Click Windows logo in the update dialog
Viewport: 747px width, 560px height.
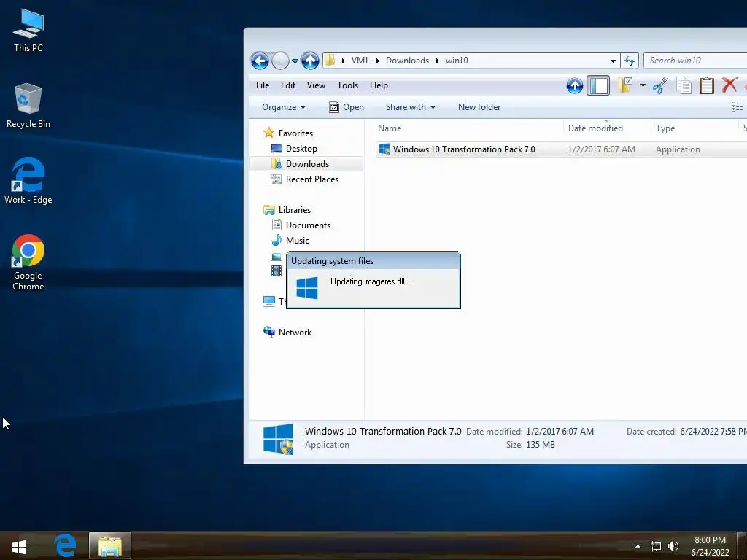pyautogui.click(x=307, y=288)
